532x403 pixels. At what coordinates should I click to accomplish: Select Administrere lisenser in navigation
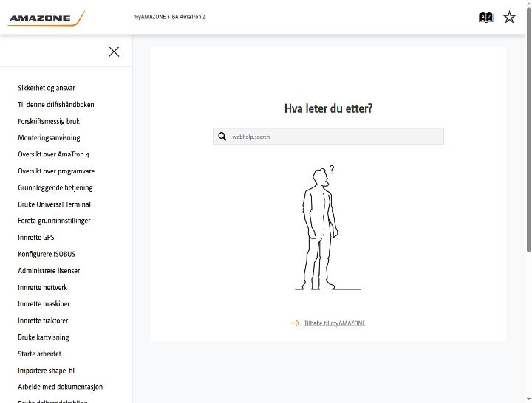click(50, 270)
